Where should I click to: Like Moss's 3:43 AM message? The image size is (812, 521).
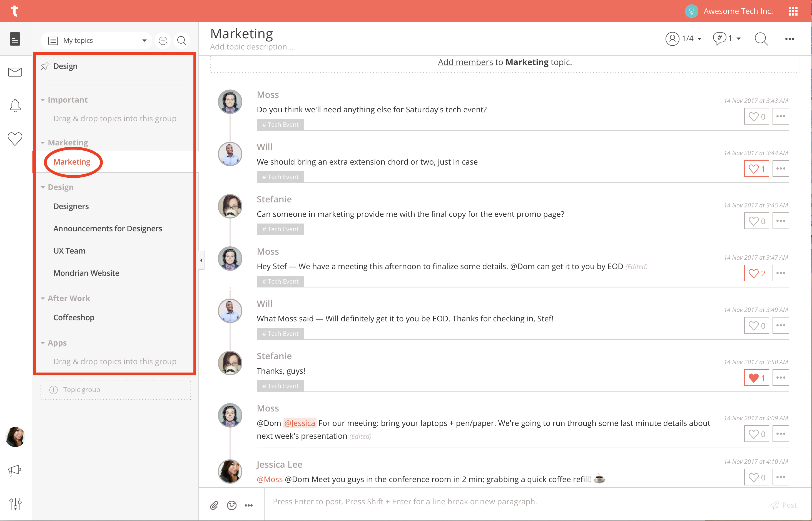756,116
